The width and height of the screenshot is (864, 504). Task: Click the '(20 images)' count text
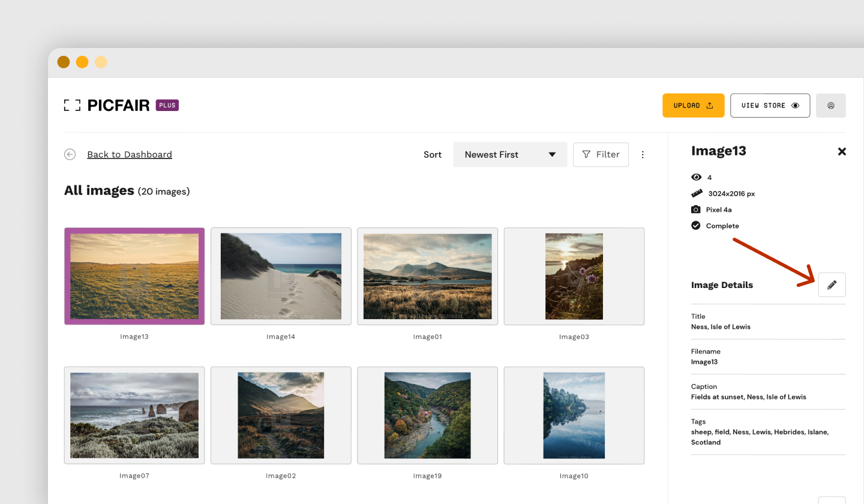164,191
